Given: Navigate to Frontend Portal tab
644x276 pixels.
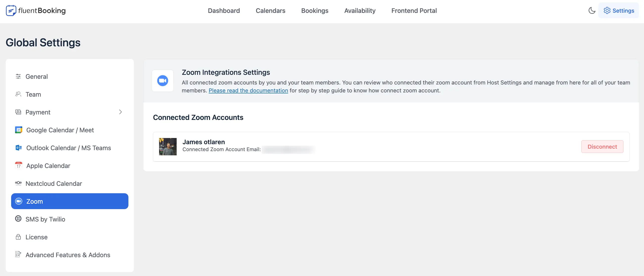Looking at the screenshot, I should coord(414,10).
